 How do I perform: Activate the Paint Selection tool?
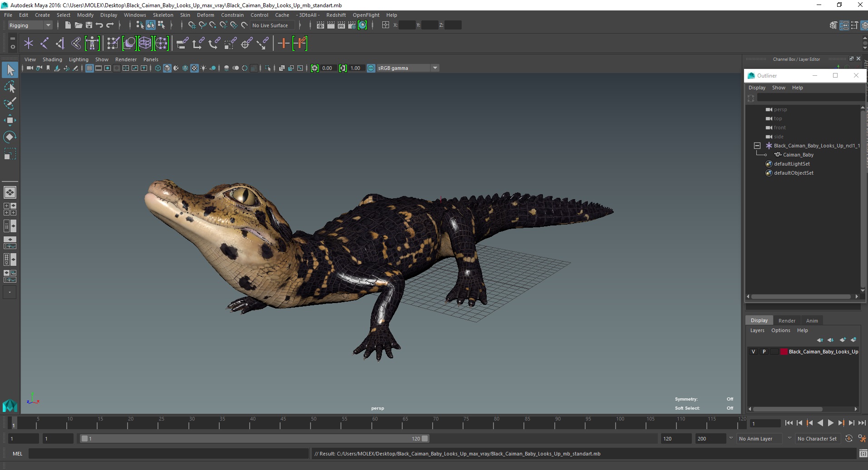coord(10,103)
